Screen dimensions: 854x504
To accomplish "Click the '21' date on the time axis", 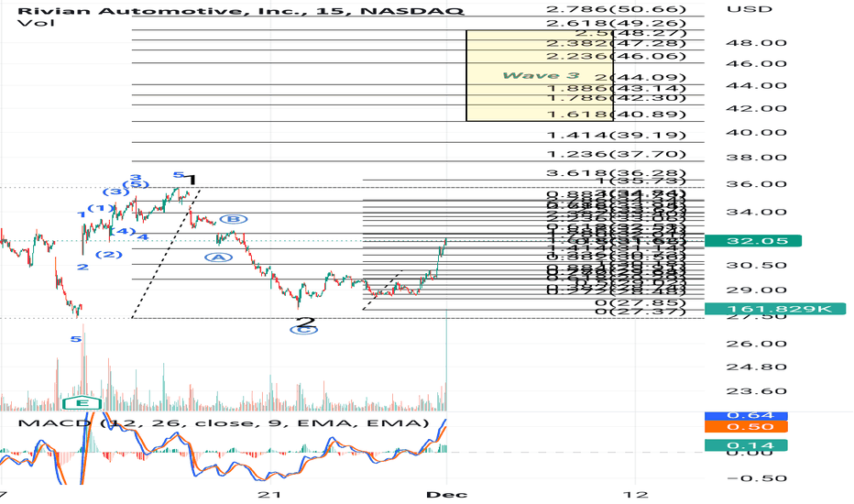I will 270,495.
